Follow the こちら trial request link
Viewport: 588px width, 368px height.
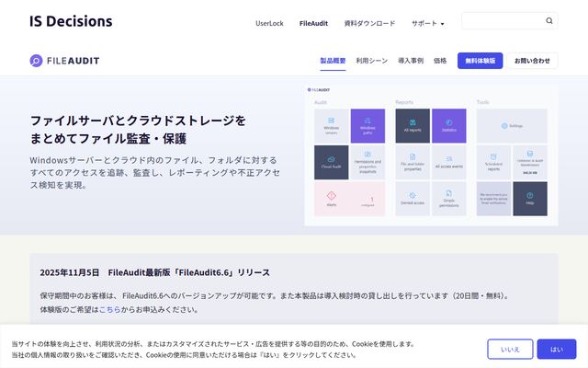[x=109, y=309]
